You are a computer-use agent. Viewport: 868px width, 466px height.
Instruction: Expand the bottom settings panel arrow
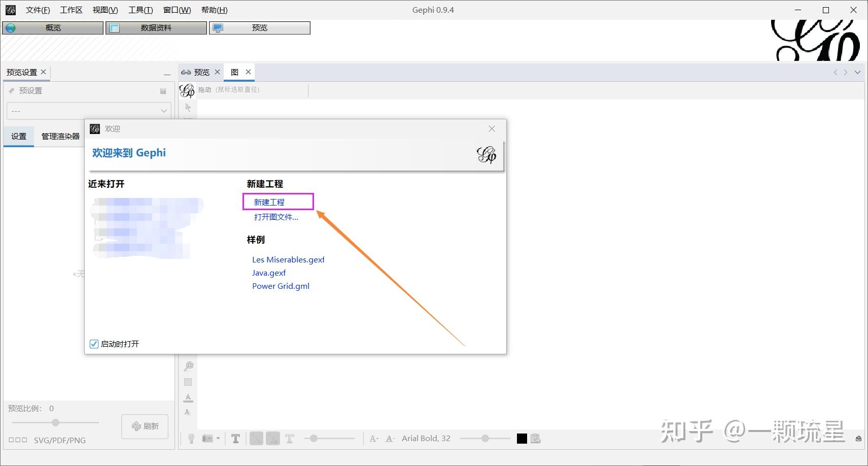(x=858, y=439)
